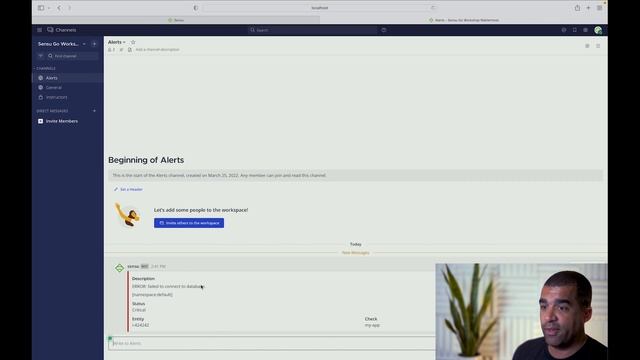640x360 pixels.
Task: Open pinned posts icon in channel header
Action: coord(121,50)
